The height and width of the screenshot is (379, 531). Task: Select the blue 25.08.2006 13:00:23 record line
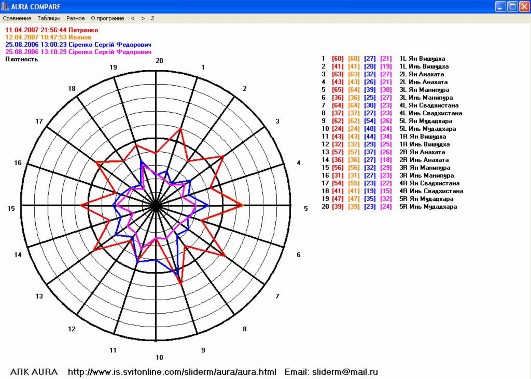click(x=78, y=44)
